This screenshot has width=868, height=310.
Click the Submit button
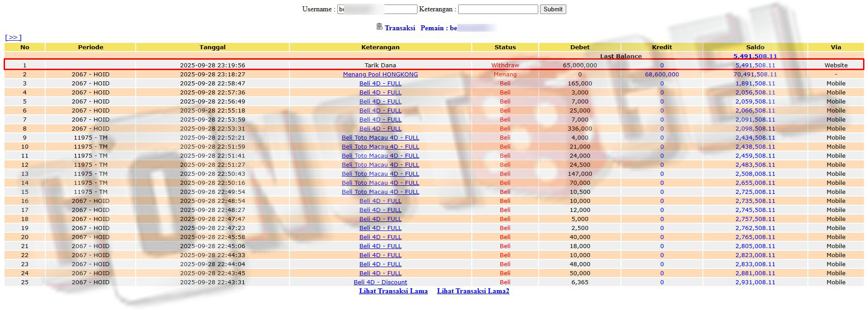[553, 9]
